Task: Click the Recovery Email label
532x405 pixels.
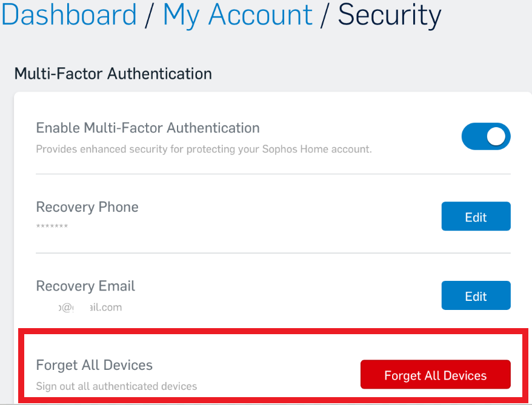Action: [x=85, y=286]
